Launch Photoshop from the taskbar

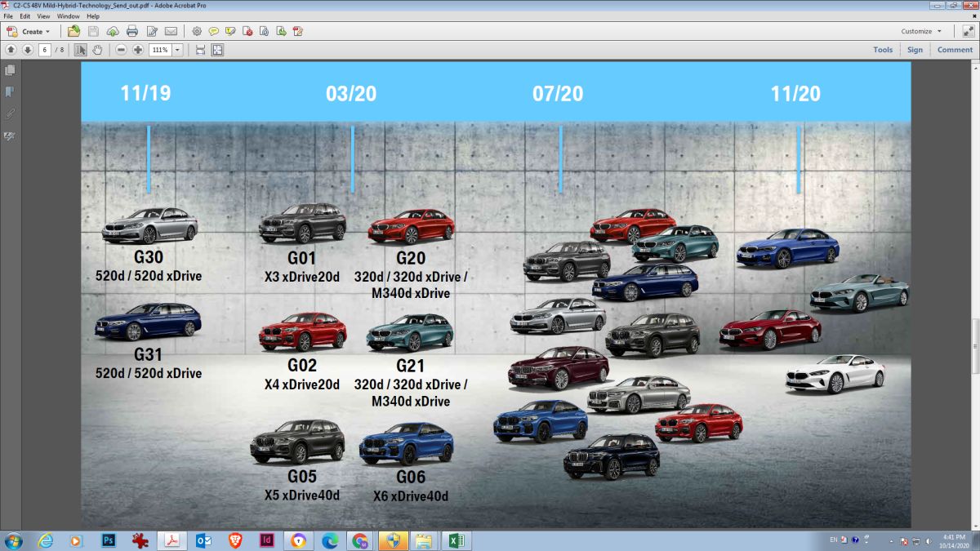point(109,540)
